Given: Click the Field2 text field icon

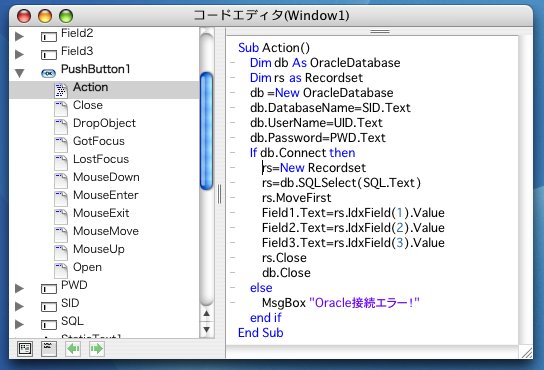Looking at the screenshot, I should pos(49,36).
